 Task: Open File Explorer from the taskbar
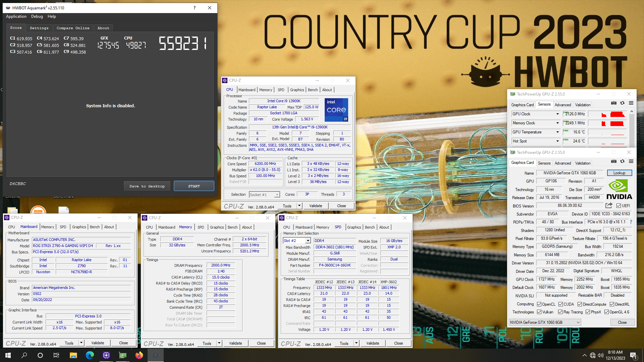tap(73, 355)
